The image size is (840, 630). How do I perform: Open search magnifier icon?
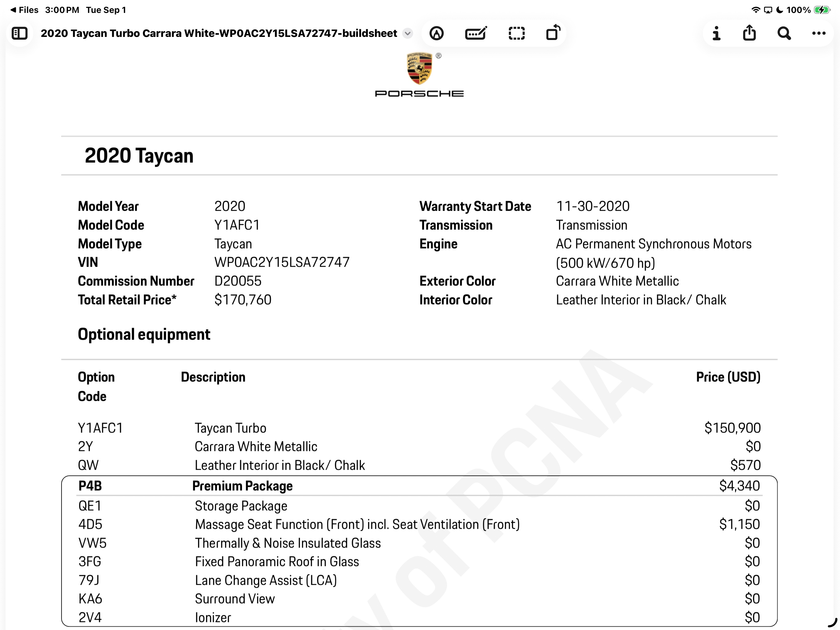[784, 34]
